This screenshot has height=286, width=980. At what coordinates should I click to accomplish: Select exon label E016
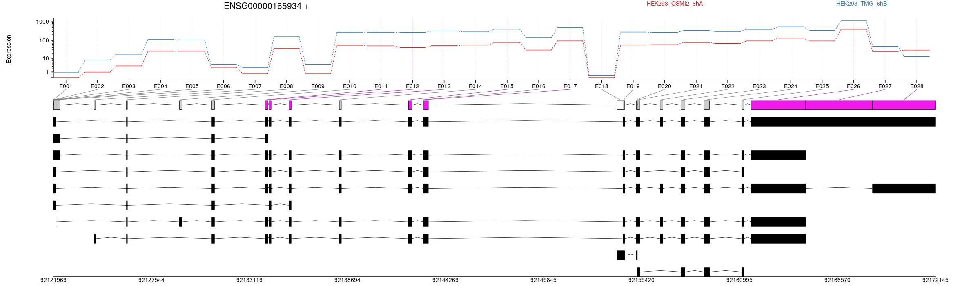[539, 86]
